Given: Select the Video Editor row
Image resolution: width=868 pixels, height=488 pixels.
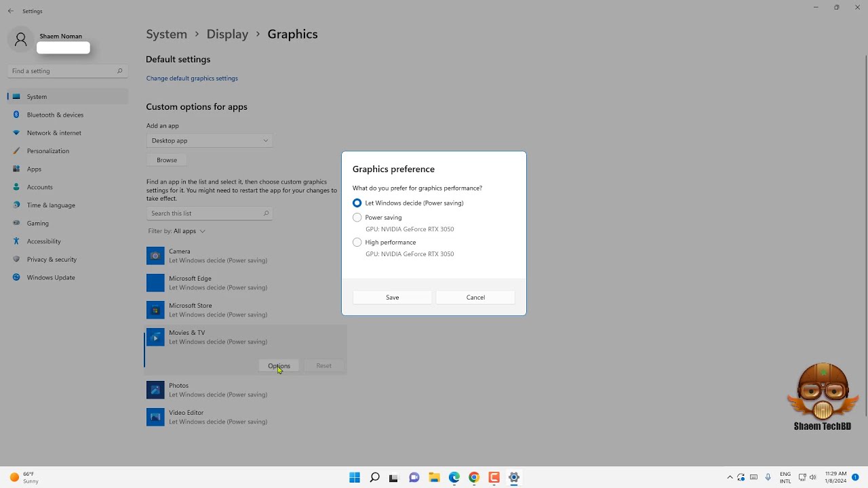Looking at the screenshot, I should [x=245, y=417].
